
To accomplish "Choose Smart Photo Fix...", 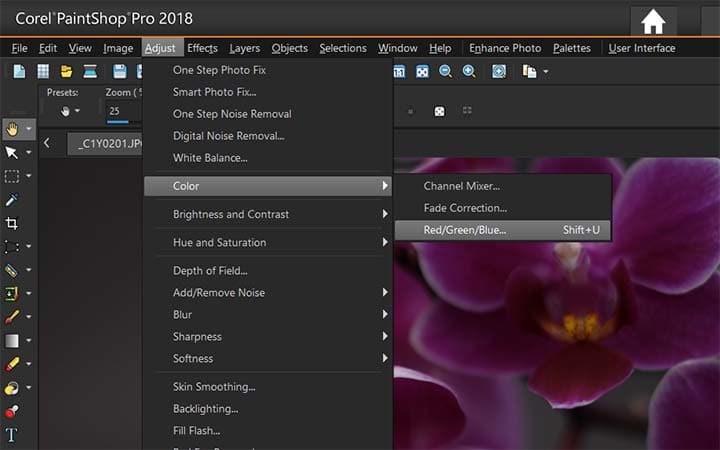I will point(268,92).
